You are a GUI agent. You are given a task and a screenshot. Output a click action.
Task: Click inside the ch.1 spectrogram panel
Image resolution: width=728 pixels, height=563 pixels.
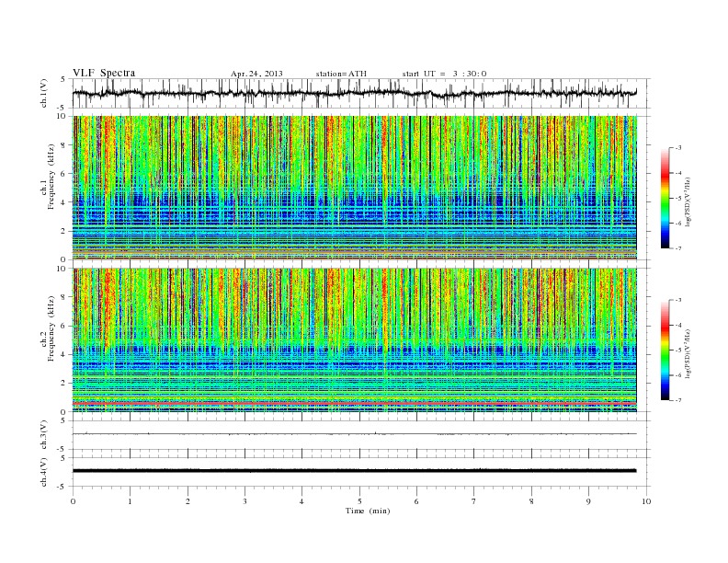tap(354, 188)
